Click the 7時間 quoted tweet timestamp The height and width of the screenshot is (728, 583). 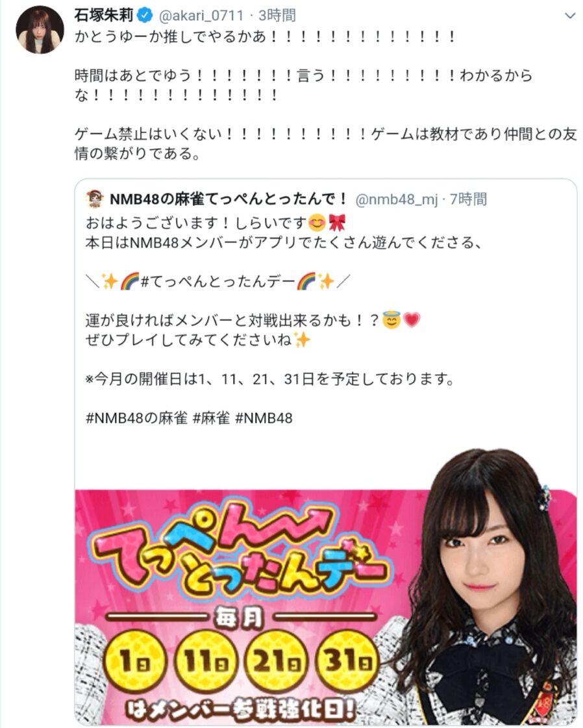tap(469, 199)
